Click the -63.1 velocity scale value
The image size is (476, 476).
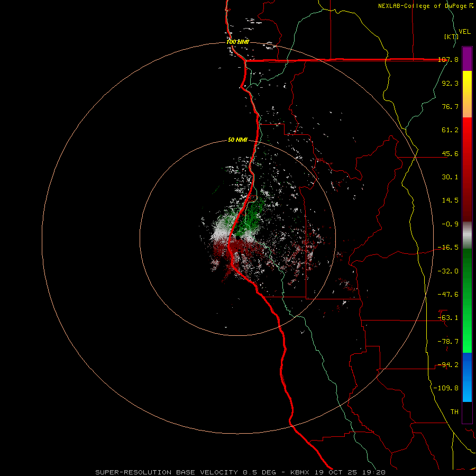(x=448, y=318)
